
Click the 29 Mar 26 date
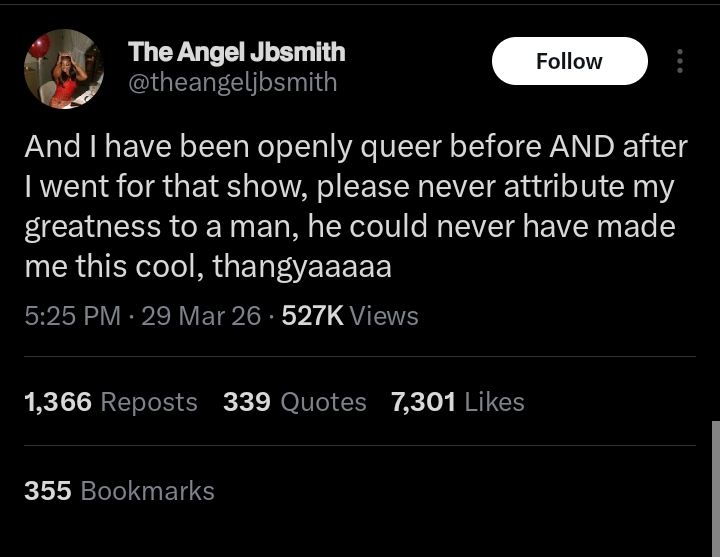point(201,316)
